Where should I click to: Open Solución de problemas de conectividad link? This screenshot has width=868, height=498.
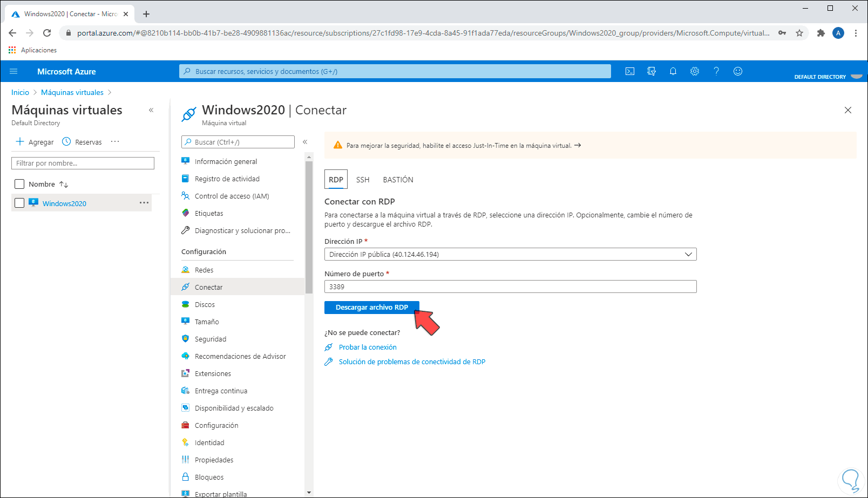coord(412,361)
